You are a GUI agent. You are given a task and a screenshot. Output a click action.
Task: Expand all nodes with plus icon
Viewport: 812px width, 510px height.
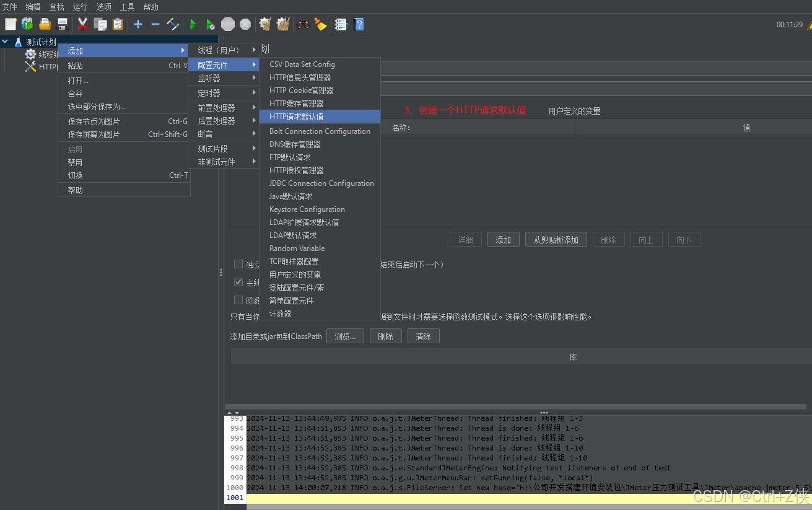click(x=138, y=24)
